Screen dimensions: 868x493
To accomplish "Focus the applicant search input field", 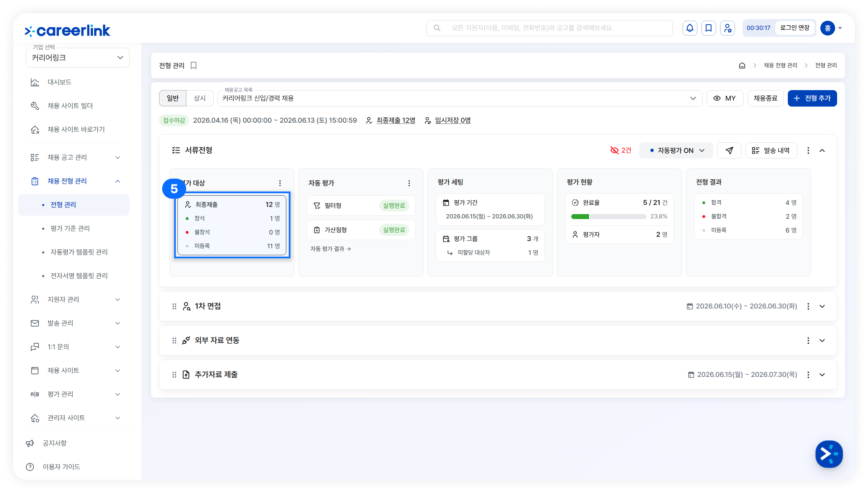I will point(549,28).
